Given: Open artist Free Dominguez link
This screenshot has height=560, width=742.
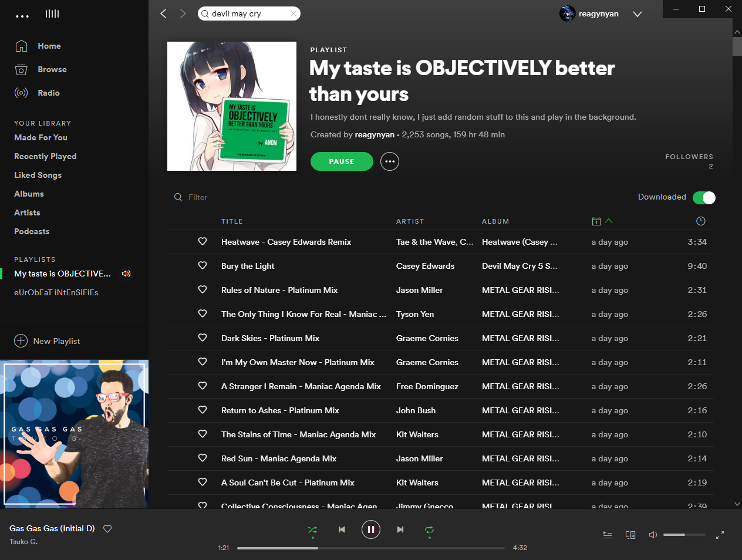Looking at the screenshot, I should pos(427,386).
